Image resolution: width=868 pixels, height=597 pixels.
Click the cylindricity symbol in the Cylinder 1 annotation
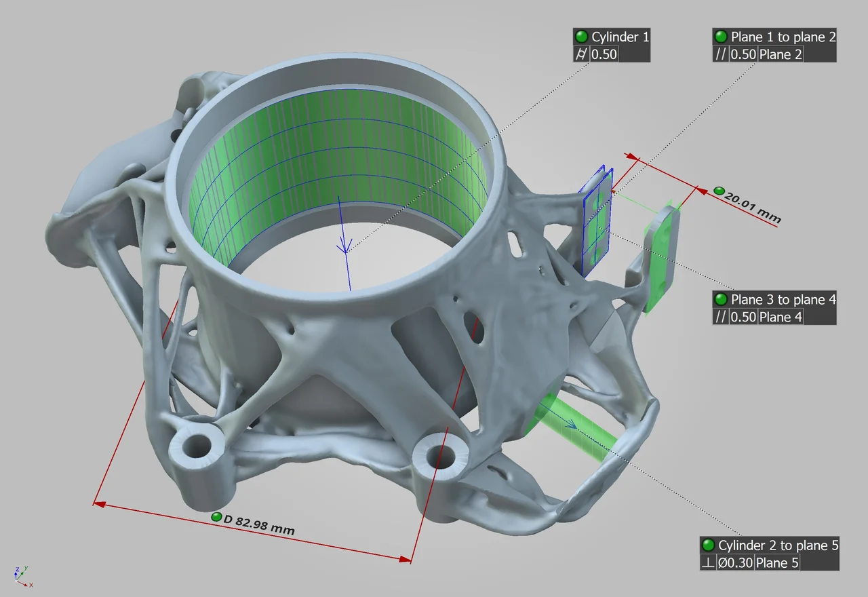coord(581,54)
